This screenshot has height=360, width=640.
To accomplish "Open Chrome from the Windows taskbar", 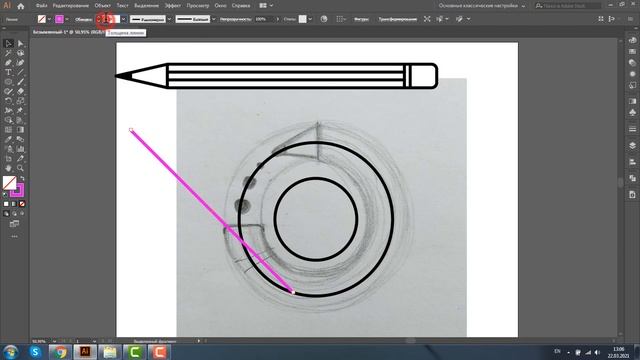I will pyautogui.click(x=60, y=352).
